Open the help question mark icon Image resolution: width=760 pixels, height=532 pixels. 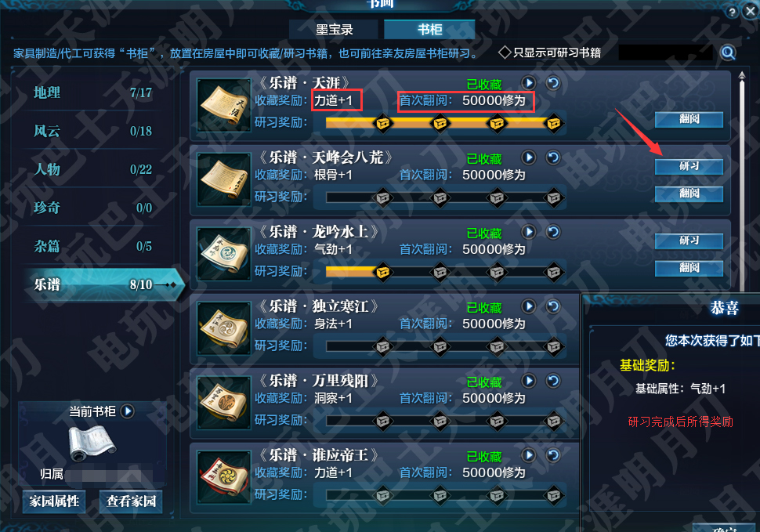(x=732, y=12)
